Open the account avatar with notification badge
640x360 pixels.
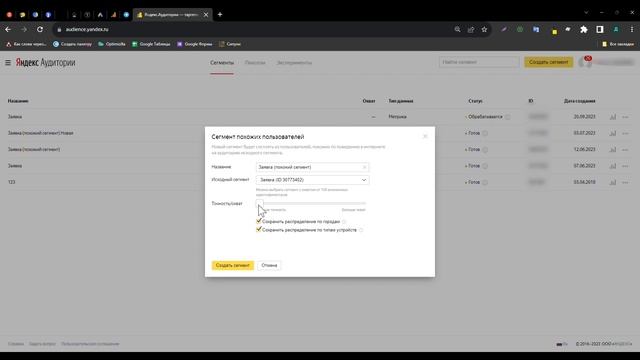585,62
